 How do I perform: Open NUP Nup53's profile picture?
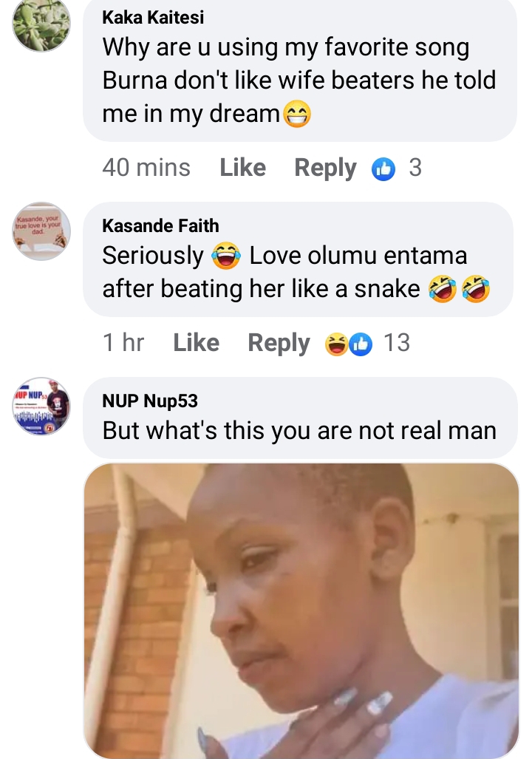[x=42, y=406]
